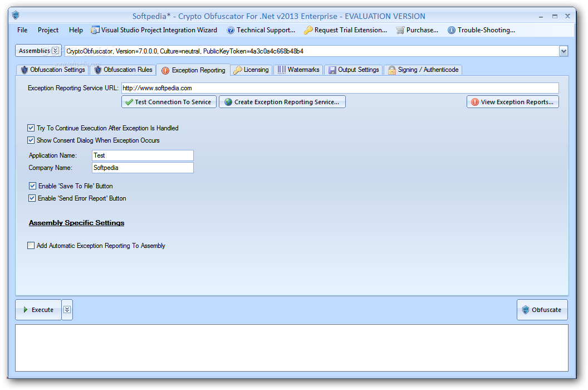Image resolution: width=588 pixels, height=390 pixels.
Task: Click the globe icon on Create Exception Reporting Service
Action: [228, 102]
